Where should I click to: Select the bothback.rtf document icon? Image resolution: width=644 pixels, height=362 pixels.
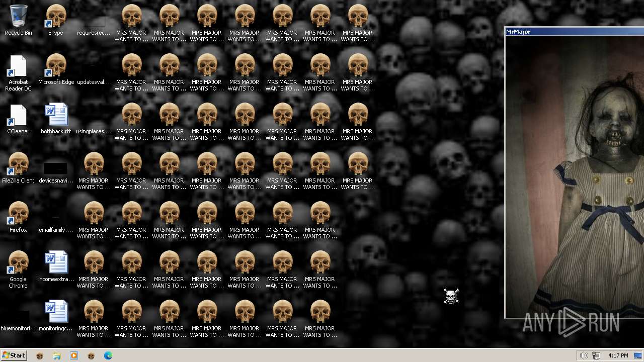(x=56, y=119)
